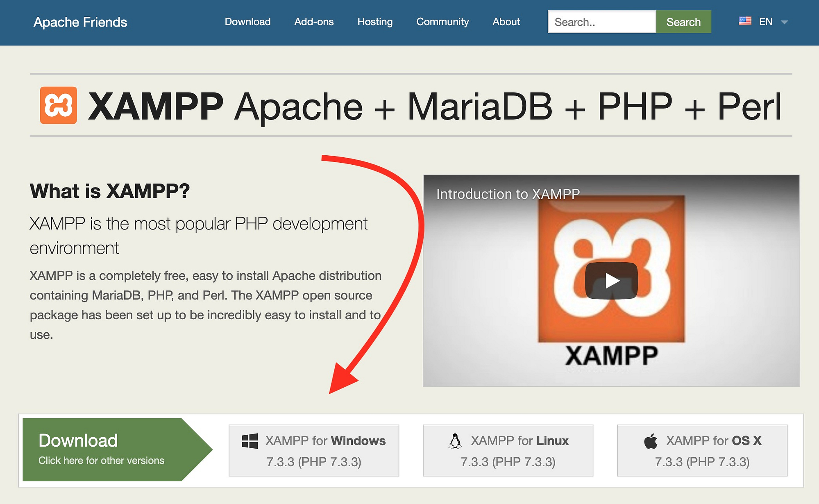Open the Community menu item

pyautogui.click(x=442, y=22)
